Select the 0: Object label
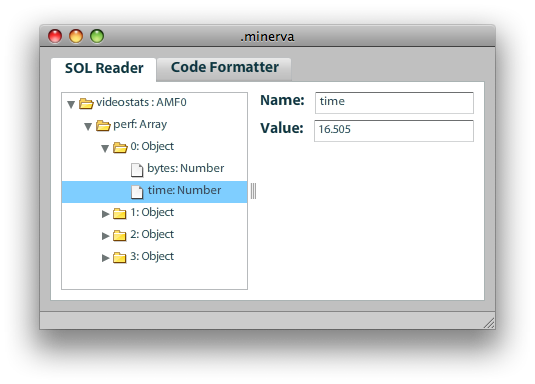The width and height of the screenshot is (535, 384). coord(152,146)
